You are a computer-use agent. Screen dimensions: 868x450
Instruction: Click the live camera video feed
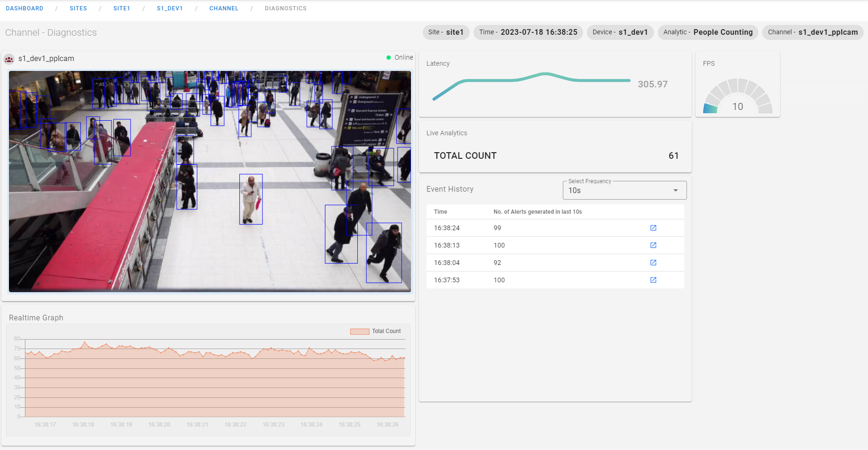(210, 181)
